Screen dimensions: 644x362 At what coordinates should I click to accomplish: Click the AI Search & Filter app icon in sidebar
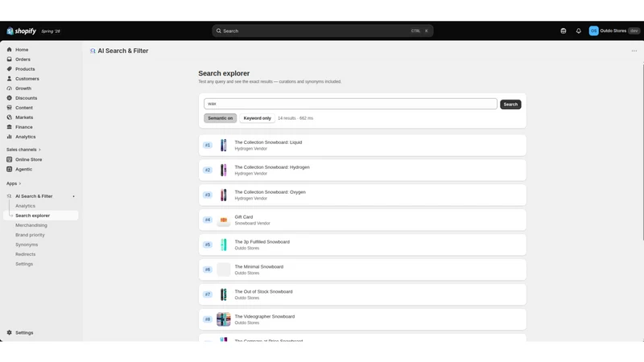[10, 196]
